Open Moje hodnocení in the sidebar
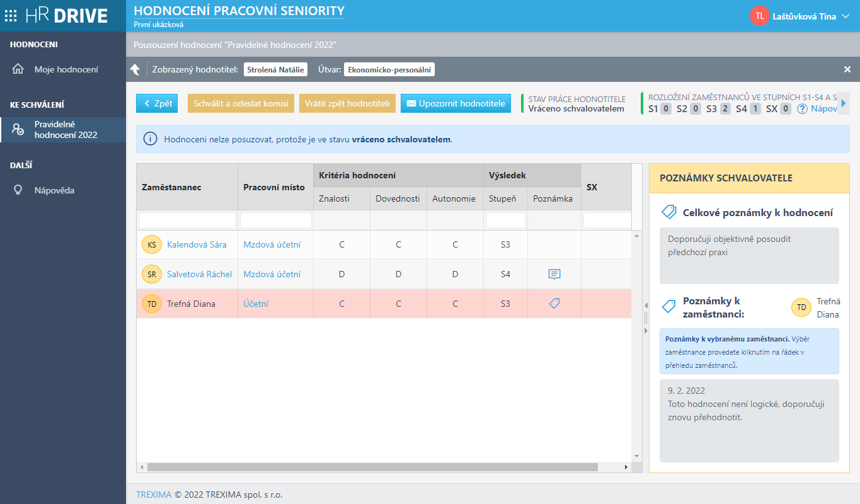Screen dimensions: 860x504 tap(66, 69)
